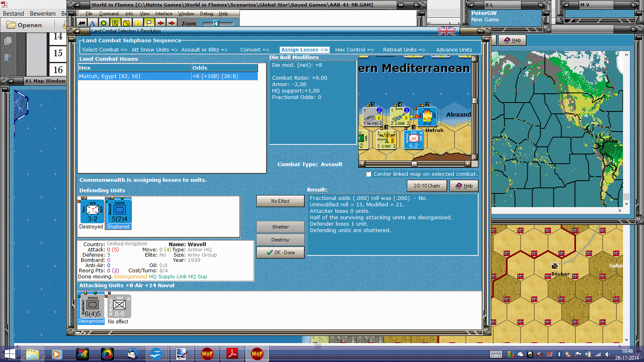Select the Wavell 5(2)4 HQ unit counter
Screen dimensions: 644x362
(x=119, y=211)
